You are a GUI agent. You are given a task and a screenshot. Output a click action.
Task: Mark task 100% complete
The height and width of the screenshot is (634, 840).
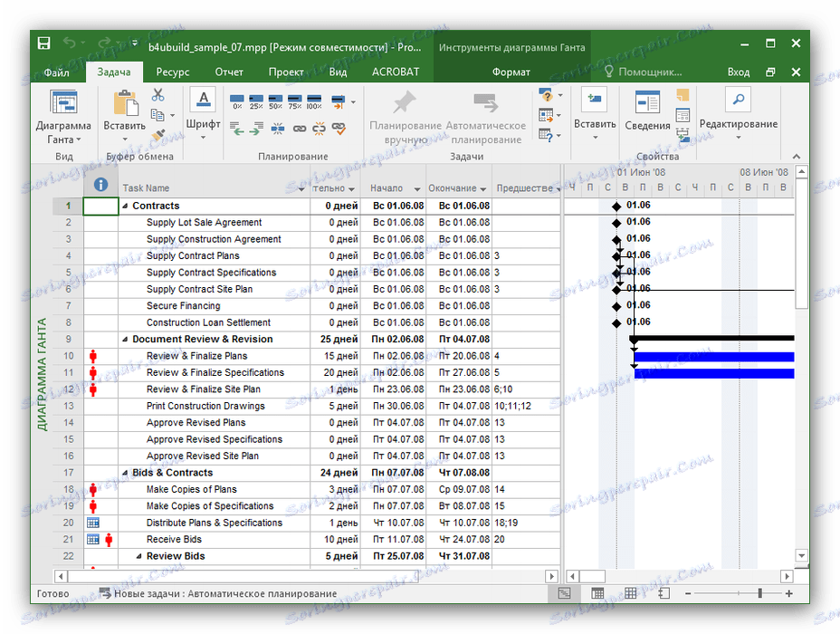(x=314, y=101)
